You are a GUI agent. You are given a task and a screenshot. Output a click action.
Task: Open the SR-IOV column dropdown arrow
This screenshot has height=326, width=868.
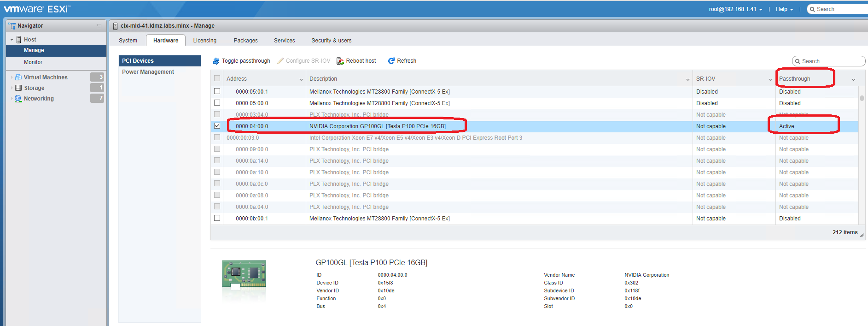pyautogui.click(x=771, y=79)
